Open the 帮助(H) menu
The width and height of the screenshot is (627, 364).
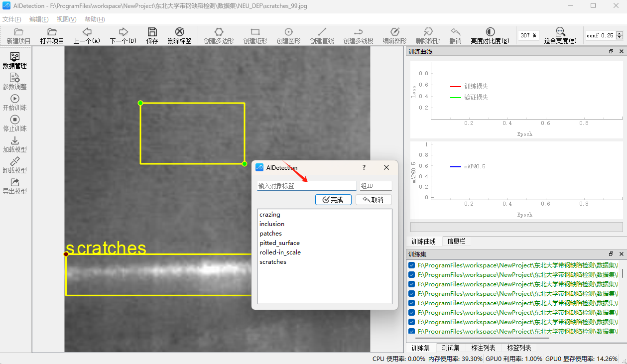click(95, 19)
